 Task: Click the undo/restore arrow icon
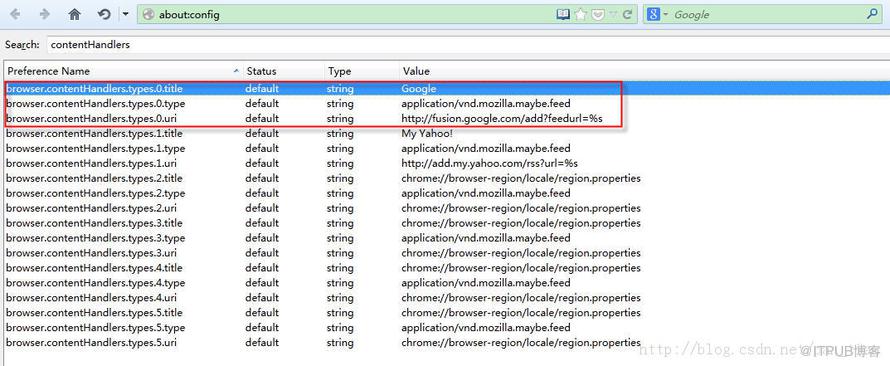coord(104,15)
